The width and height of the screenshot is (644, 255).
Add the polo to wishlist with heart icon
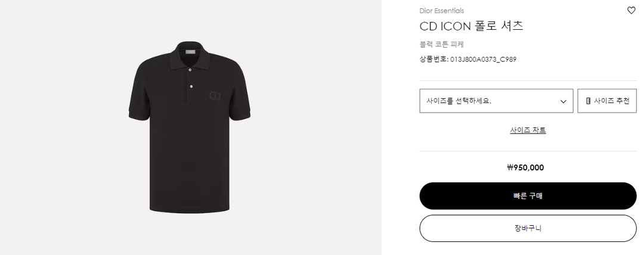[631, 10]
